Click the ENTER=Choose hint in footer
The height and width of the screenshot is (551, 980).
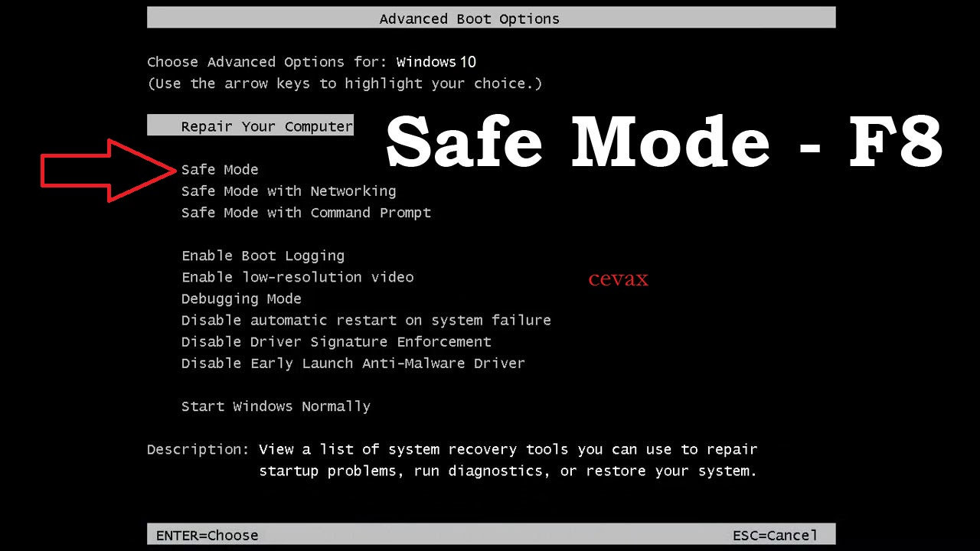pos(207,535)
